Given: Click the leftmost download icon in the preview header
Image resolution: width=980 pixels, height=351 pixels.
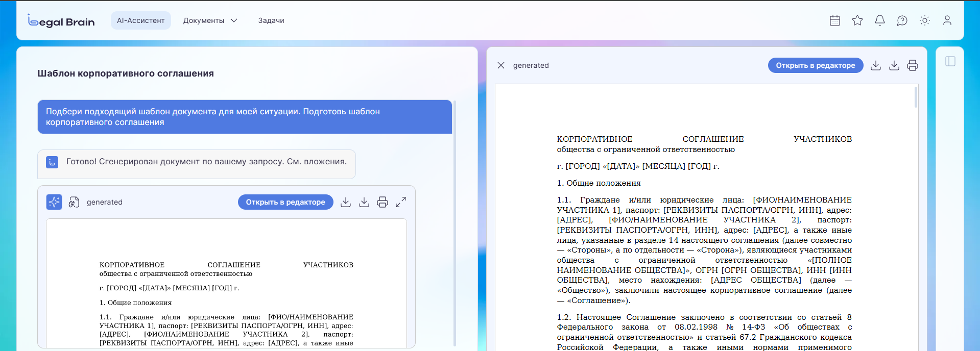Looking at the screenshot, I should click(876, 65).
